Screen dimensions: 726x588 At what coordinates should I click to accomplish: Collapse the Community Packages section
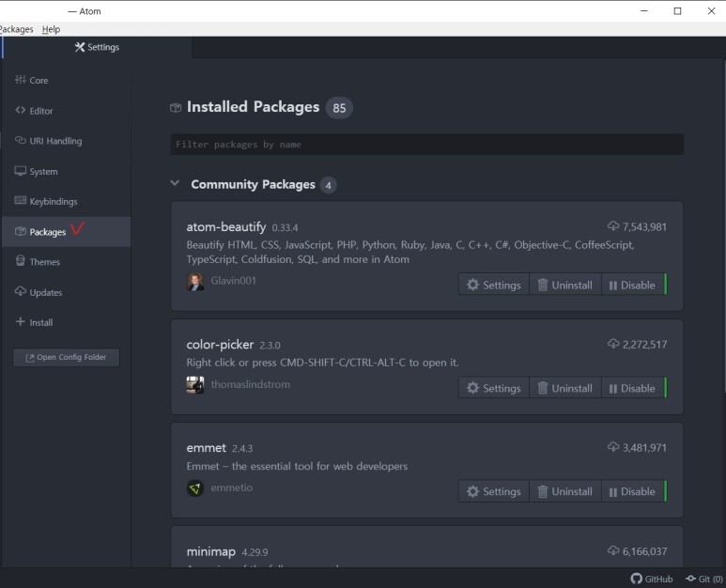[175, 183]
